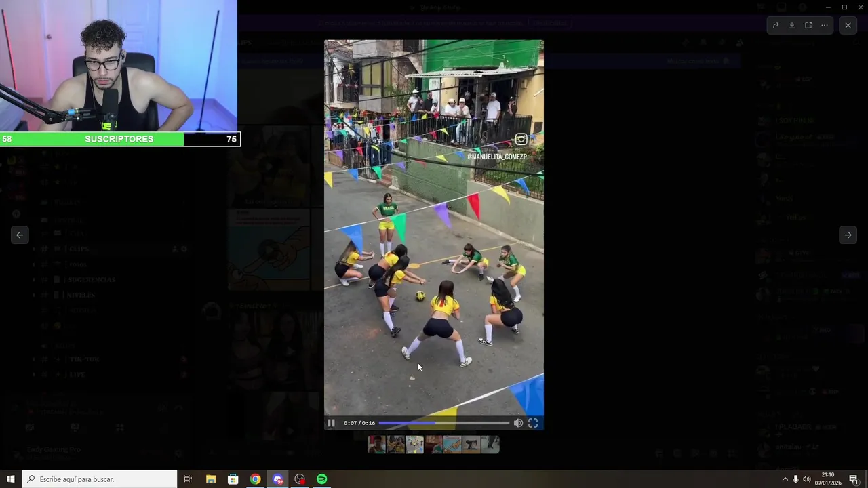Open the Windows Start menu
The width and height of the screenshot is (868, 488).
point(11,479)
